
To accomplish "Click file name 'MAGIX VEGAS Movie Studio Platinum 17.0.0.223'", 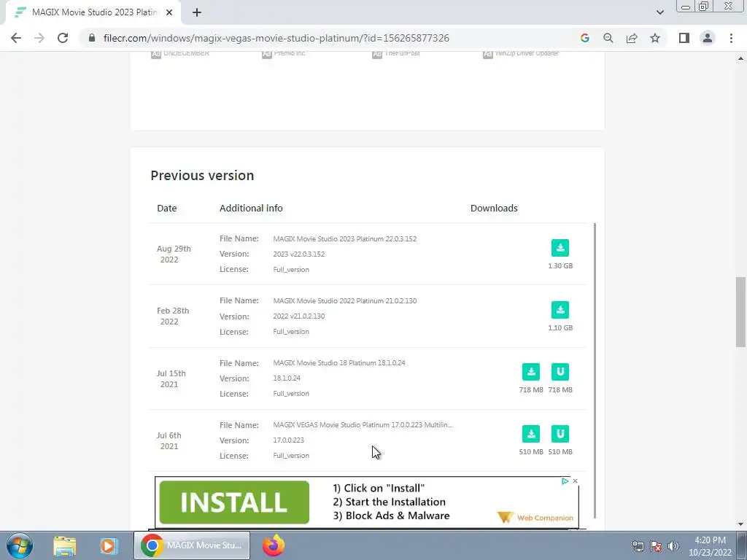I will point(363,424).
